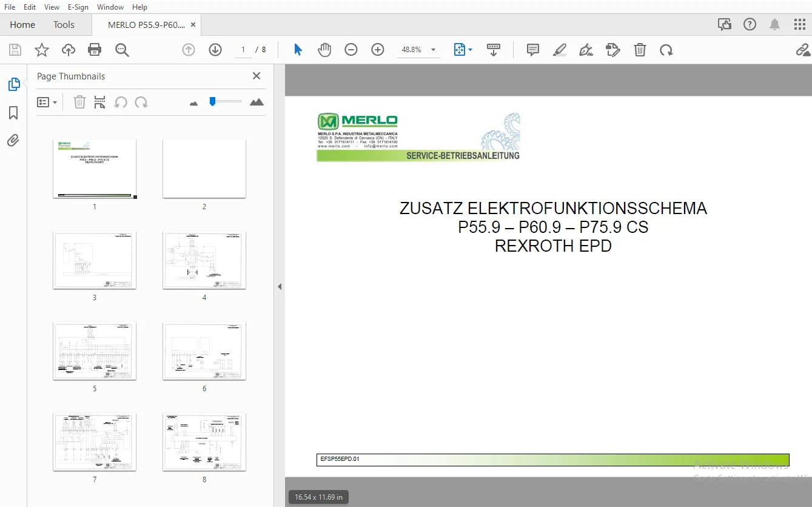Select page 4 thumbnail
The image size is (812, 507).
pos(204,260)
